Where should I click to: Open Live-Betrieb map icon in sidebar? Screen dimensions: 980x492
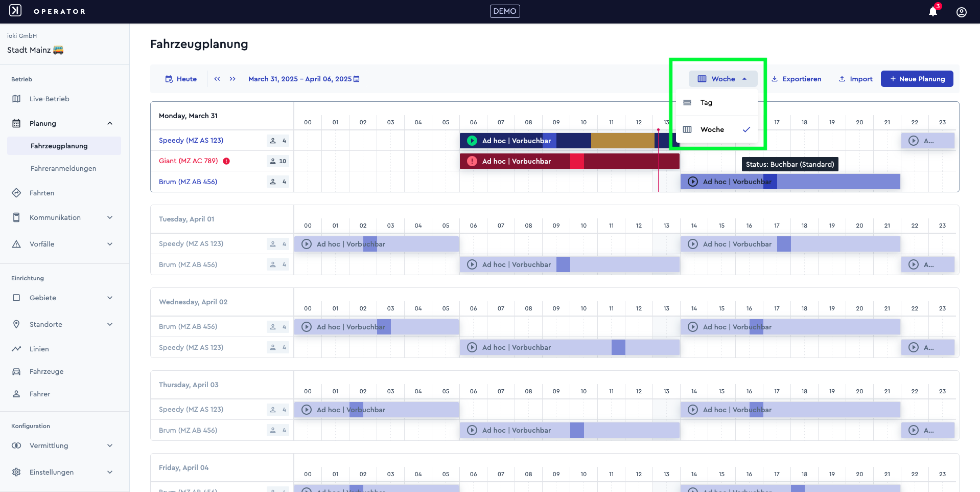click(x=16, y=99)
